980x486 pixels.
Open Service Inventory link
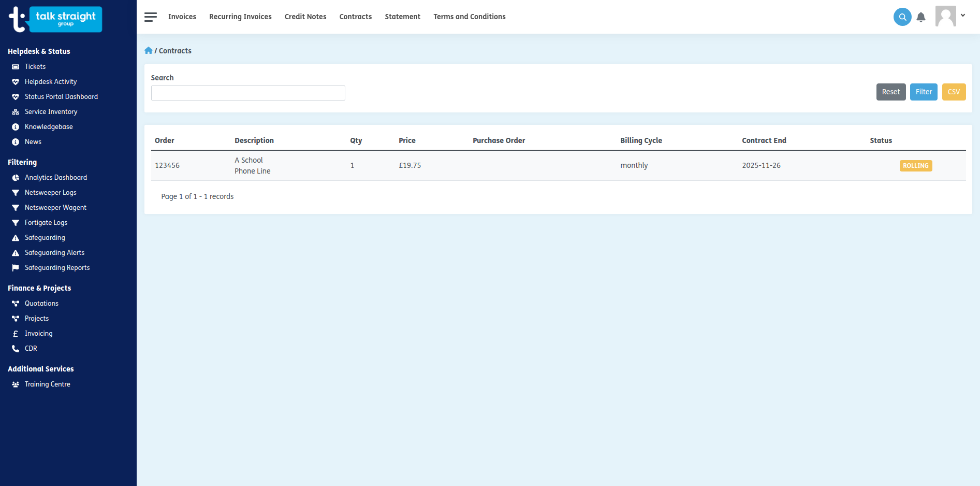51,112
